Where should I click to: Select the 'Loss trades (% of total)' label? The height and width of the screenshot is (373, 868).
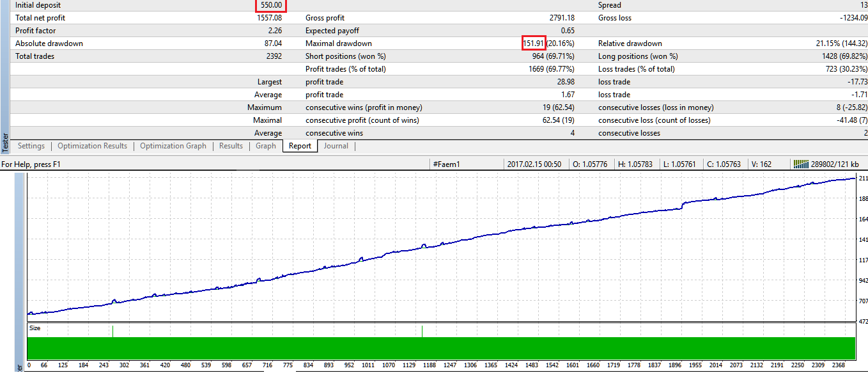[x=637, y=69]
